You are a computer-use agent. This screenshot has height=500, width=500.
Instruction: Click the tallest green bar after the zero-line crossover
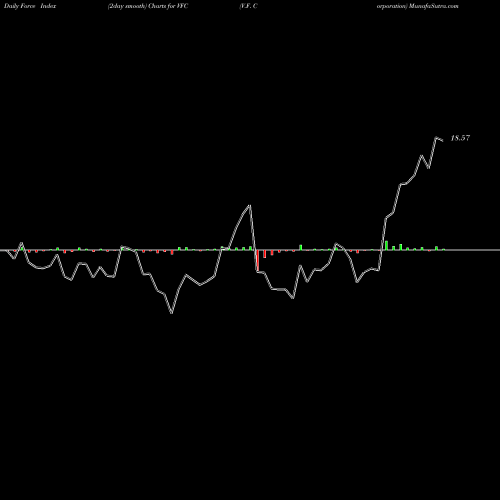(x=386, y=245)
